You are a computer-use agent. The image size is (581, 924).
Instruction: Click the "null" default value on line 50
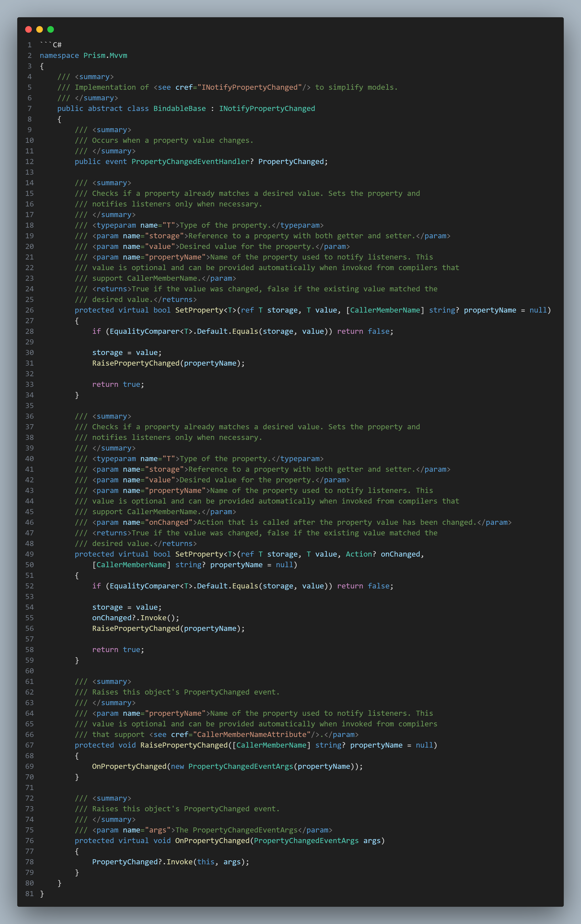pyautogui.click(x=284, y=565)
